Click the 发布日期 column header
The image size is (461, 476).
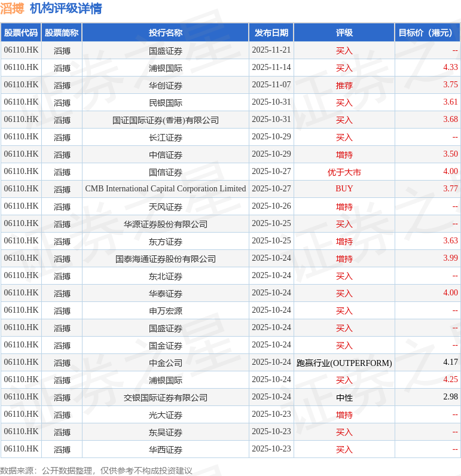[271, 32]
